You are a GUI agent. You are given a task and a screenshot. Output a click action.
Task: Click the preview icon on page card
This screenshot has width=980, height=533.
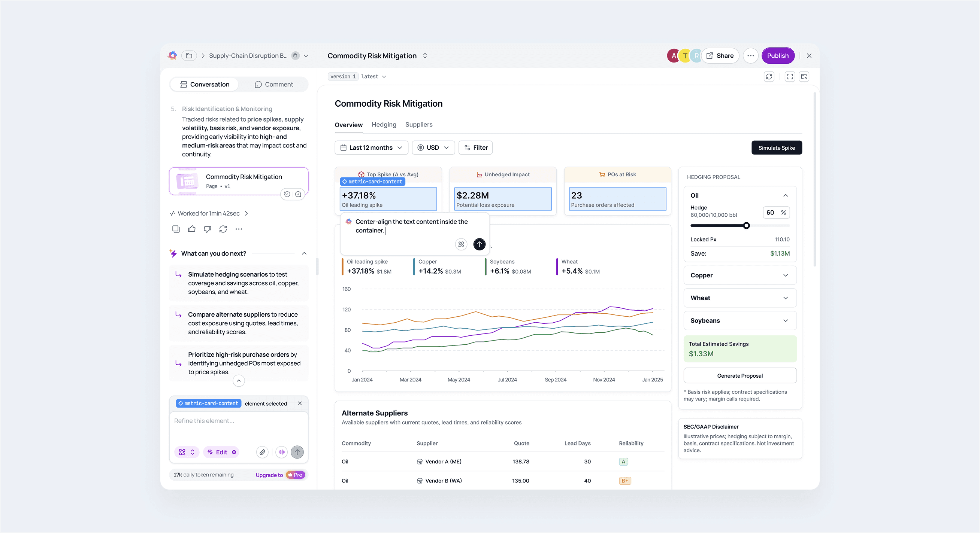(x=298, y=194)
